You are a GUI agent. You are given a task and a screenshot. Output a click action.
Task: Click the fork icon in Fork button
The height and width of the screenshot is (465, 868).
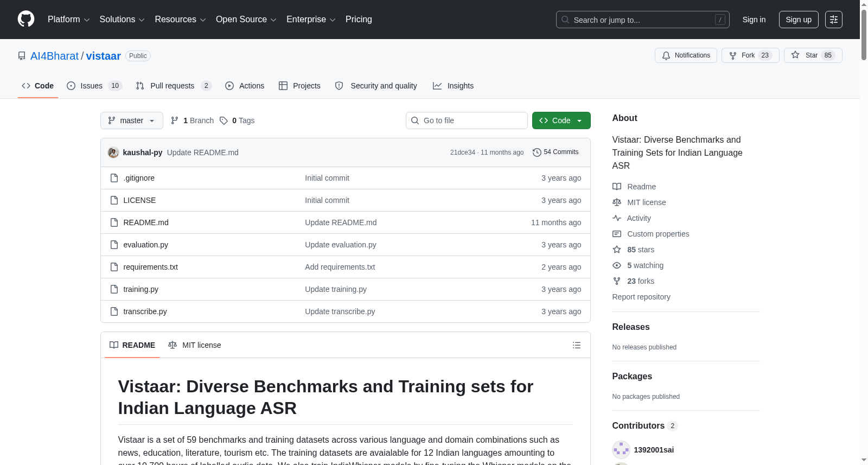[733, 55]
